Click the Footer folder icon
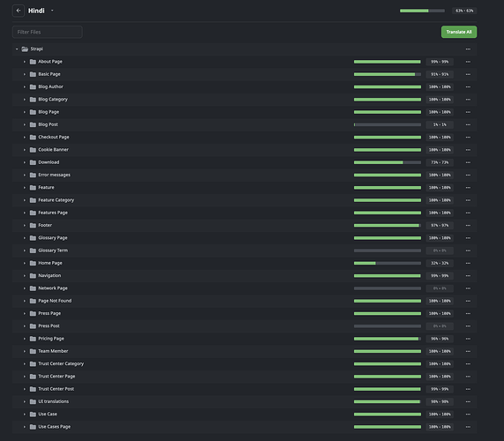Viewport: 504px width, 441px height. tap(33, 225)
